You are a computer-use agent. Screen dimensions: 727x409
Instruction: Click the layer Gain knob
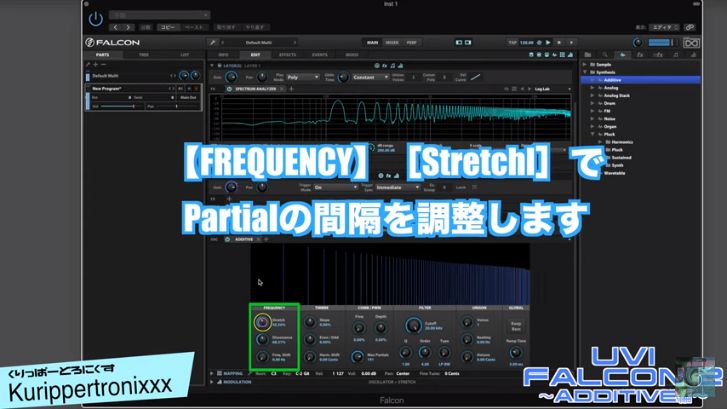point(231,77)
